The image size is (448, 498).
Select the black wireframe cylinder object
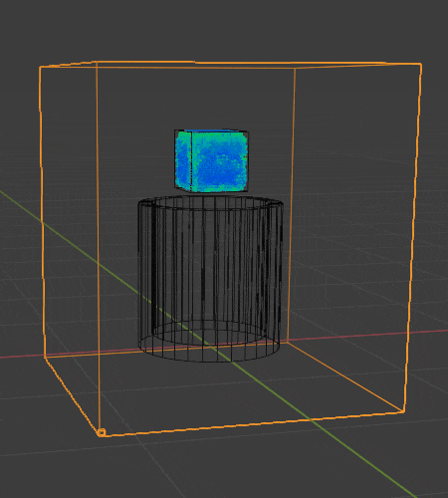(x=210, y=279)
